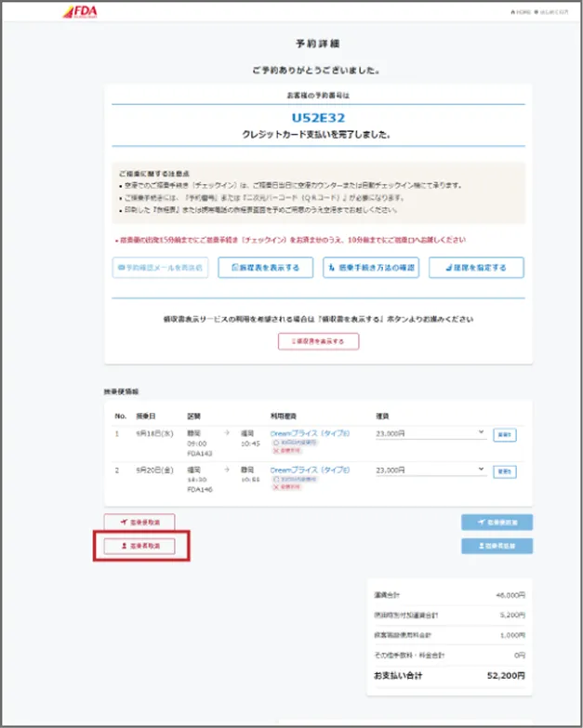583x728 pixels.
Task: Click the 予約確認メールを再送信 button
Action: pyautogui.click(x=157, y=268)
